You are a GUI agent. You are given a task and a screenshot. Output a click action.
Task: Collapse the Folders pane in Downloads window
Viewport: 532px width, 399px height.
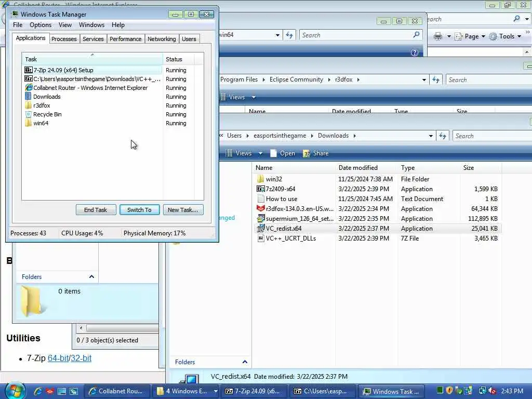pyautogui.click(x=245, y=362)
